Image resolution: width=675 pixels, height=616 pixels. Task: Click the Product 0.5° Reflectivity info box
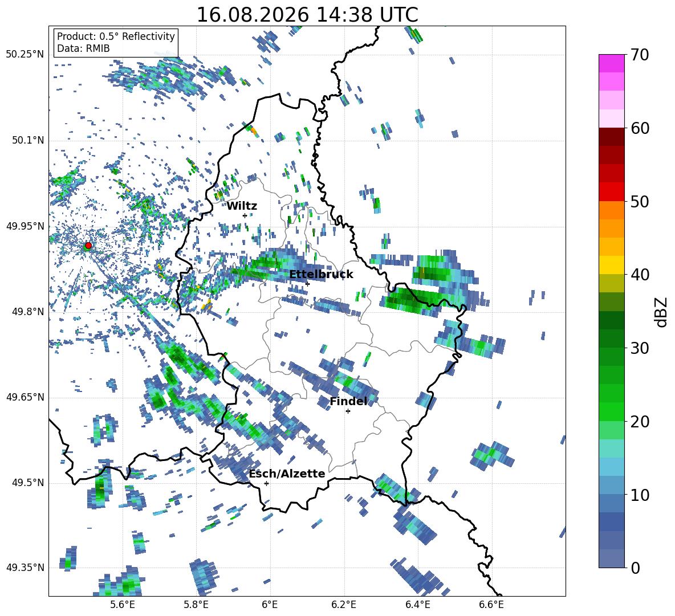[116, 42]
